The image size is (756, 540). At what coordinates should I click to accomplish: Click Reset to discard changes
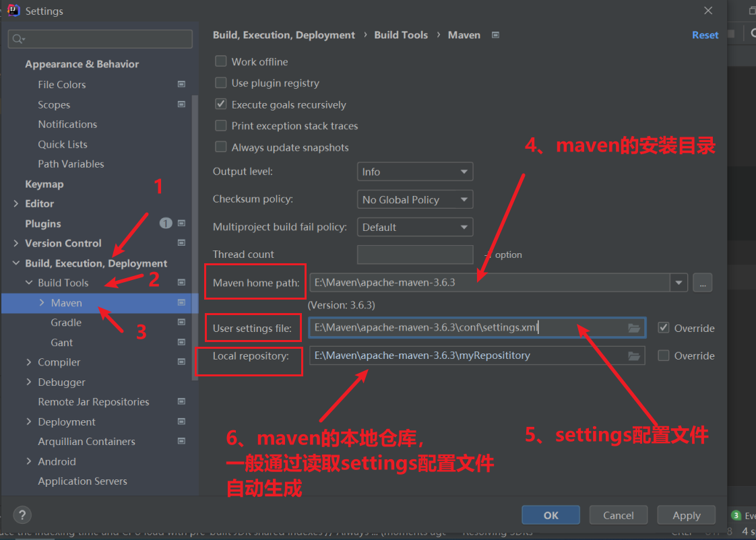click(705, 34)
